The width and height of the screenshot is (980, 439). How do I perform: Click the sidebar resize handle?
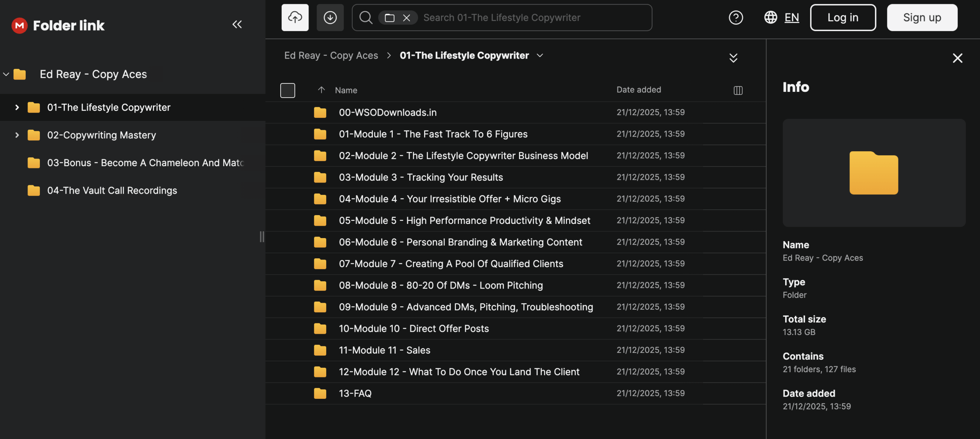262,237
